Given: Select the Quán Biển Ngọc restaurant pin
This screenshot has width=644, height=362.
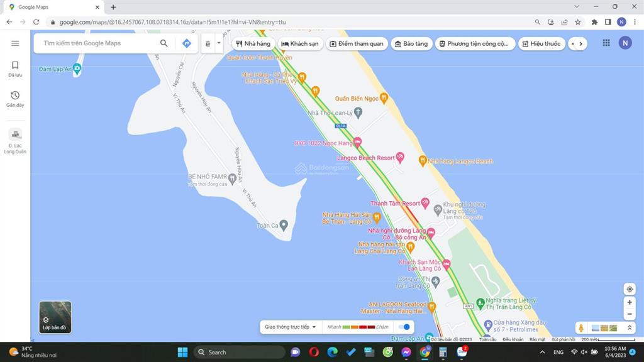Looking at the screenshot, I should click(384, 98).
